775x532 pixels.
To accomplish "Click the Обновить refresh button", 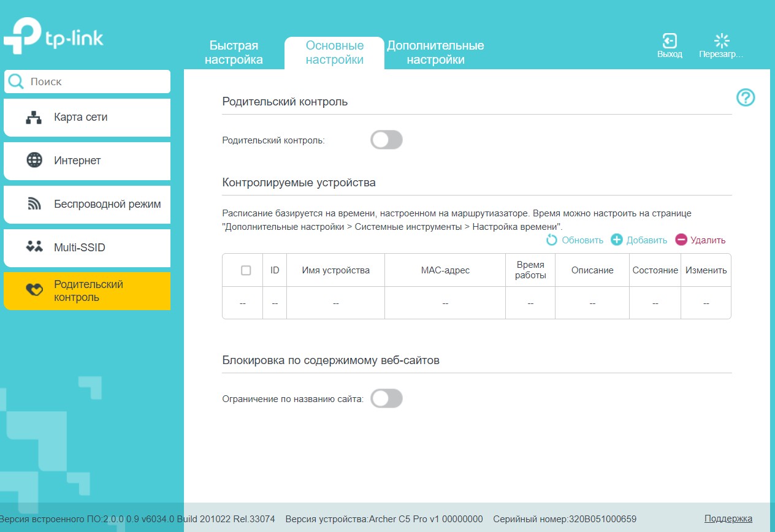I will (x=575, y=240).
